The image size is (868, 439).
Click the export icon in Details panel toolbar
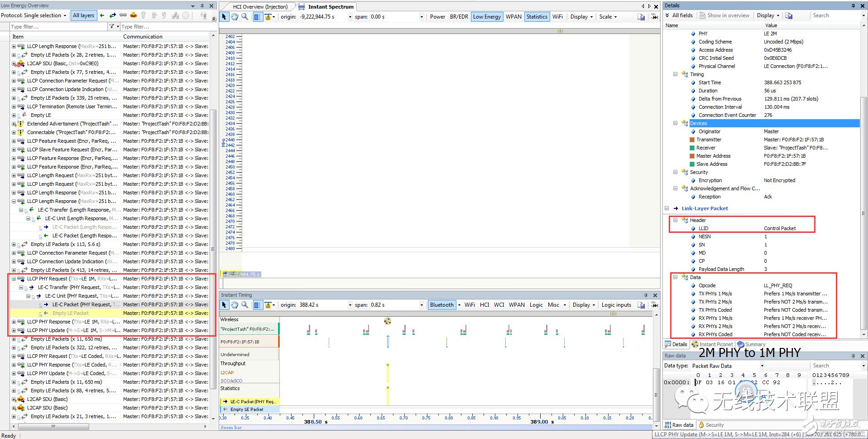pos(789,15)
